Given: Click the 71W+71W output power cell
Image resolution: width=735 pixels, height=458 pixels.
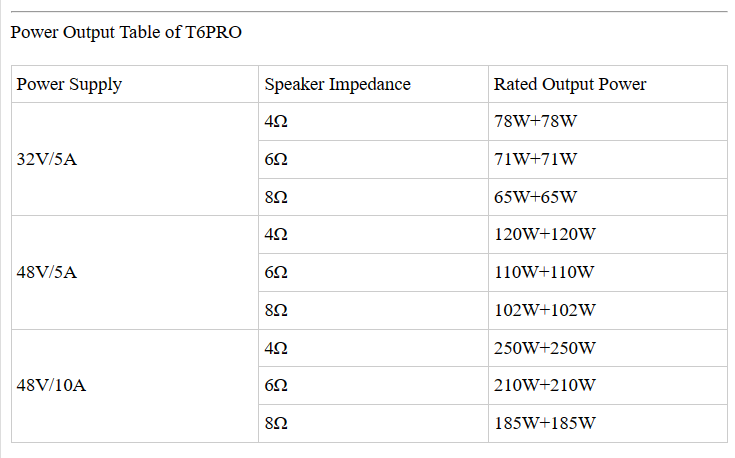Looking at the screenshot, I should coord(536,159).
